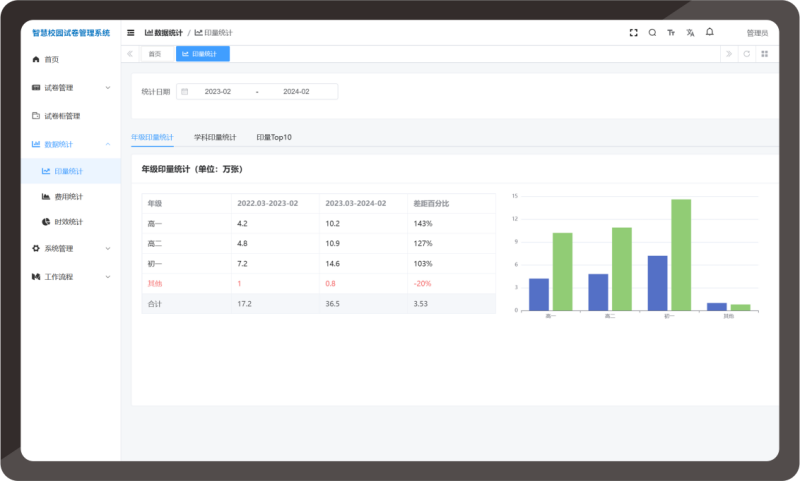800x481 pixels.
Task: Click the blue bar for 其他
Action: coord(717,307)
